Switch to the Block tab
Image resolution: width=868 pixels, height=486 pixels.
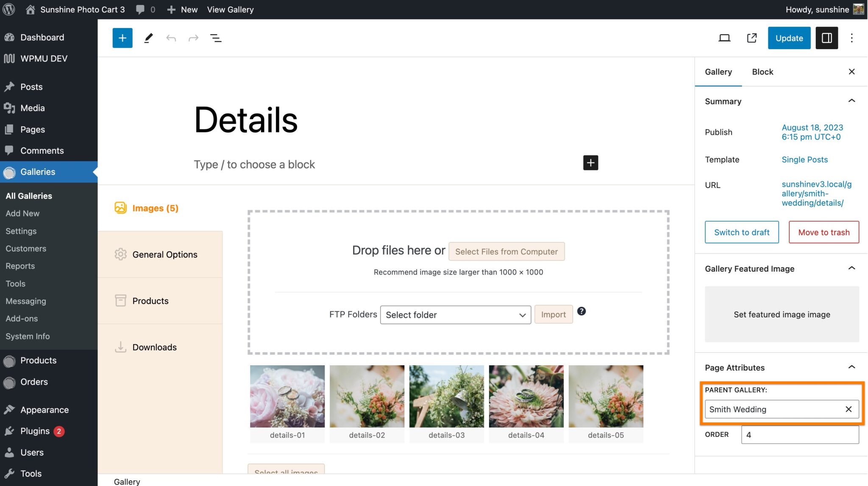coord(762,72)
